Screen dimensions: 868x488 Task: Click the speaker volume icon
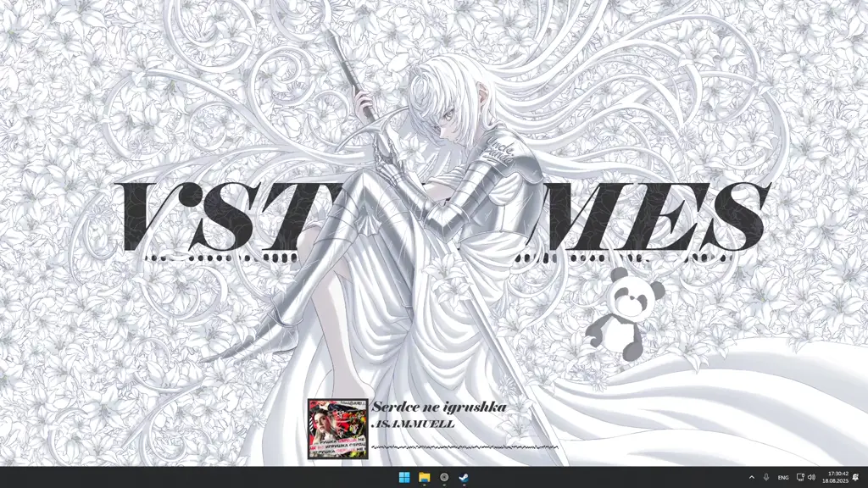click(811, 477)
